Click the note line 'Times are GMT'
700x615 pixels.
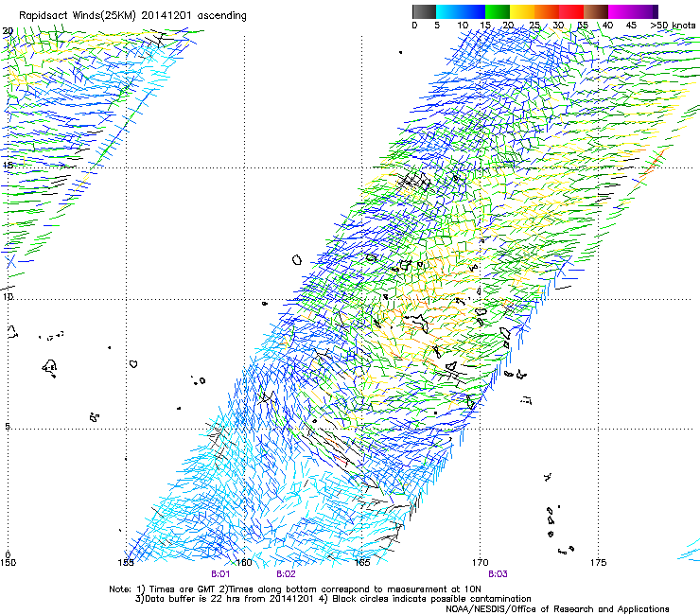(x=183, y=589)
